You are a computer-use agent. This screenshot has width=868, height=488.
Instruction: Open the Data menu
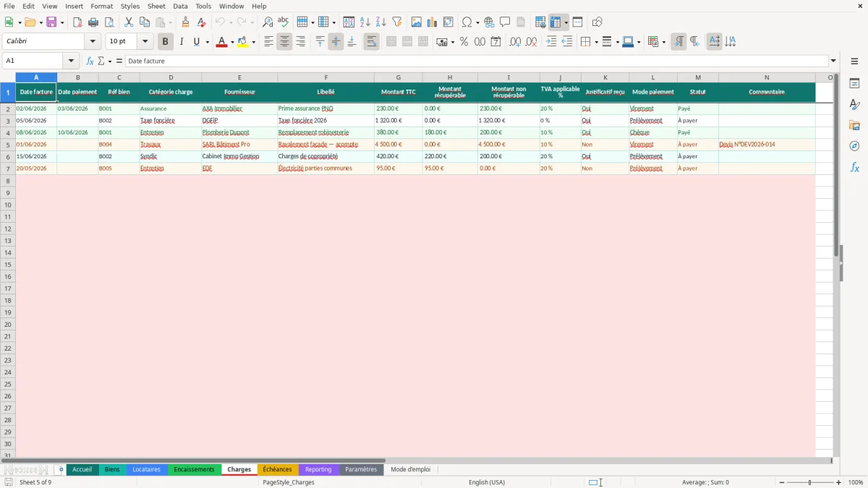coord(180,6)
